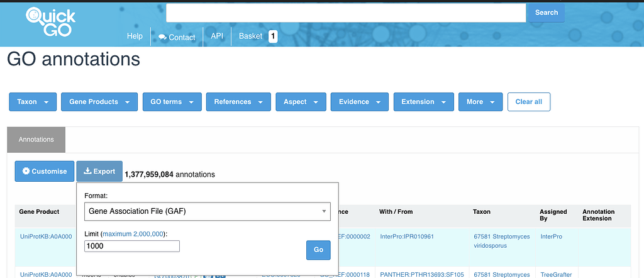Expand the Evidence filter dropdown
Viewport: 644px width, 278px height.
tap(360, 102)
